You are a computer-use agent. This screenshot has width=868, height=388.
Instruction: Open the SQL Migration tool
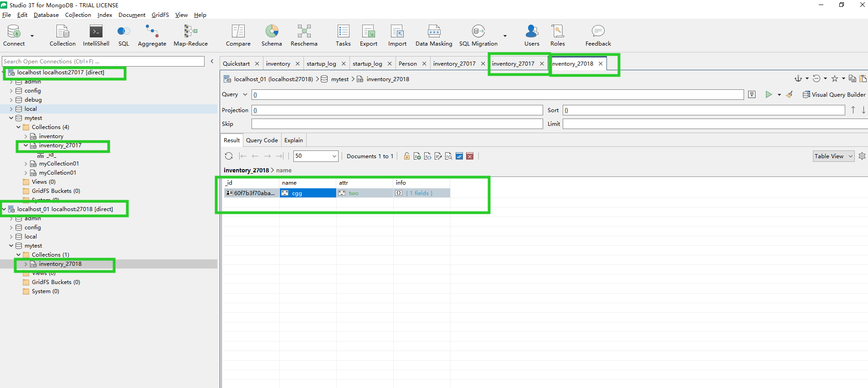[478, 35]
